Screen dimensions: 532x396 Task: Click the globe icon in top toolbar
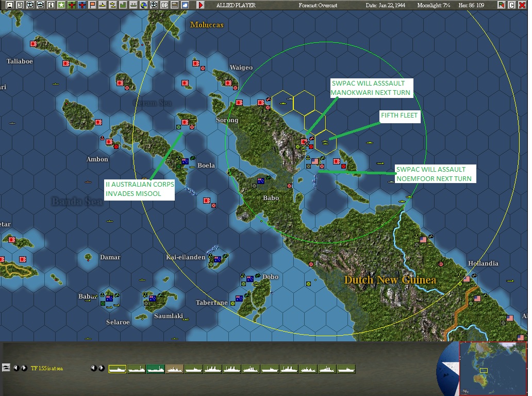point(143,5)
